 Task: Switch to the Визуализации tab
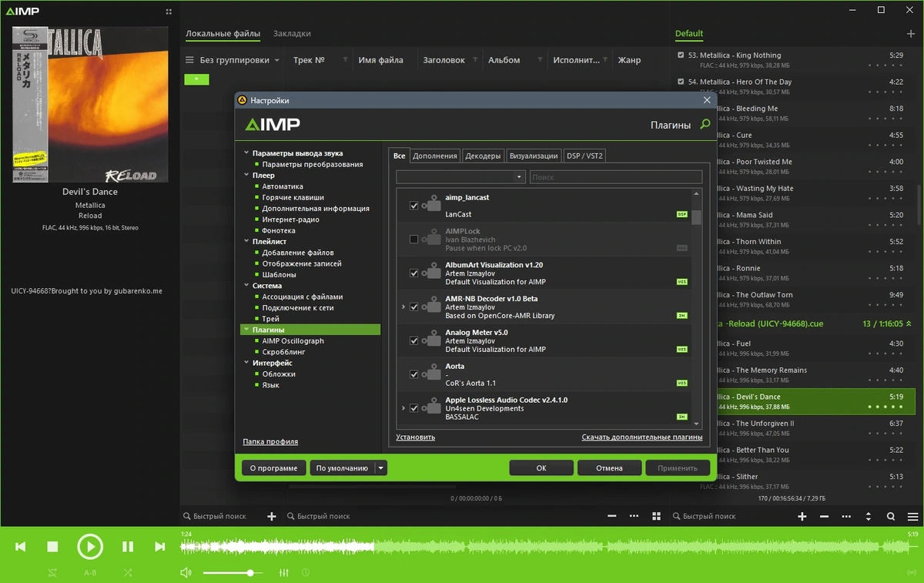click(x=533, y=156)
